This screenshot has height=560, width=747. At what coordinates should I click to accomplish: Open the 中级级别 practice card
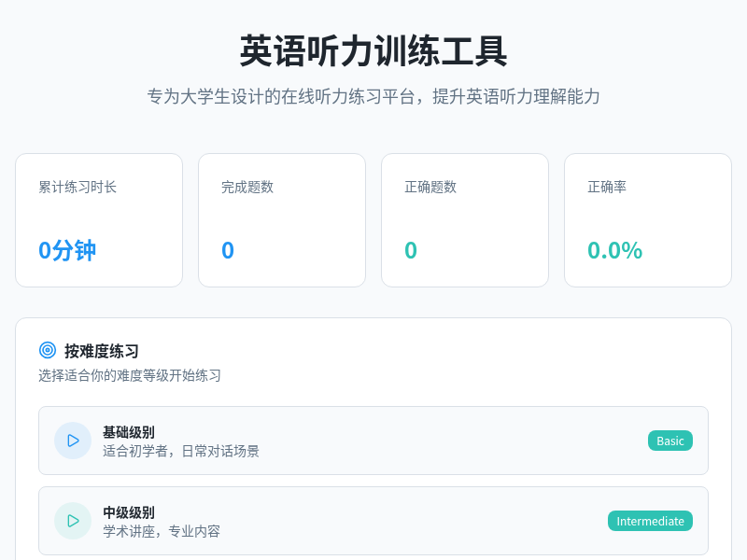click(373, 520)
